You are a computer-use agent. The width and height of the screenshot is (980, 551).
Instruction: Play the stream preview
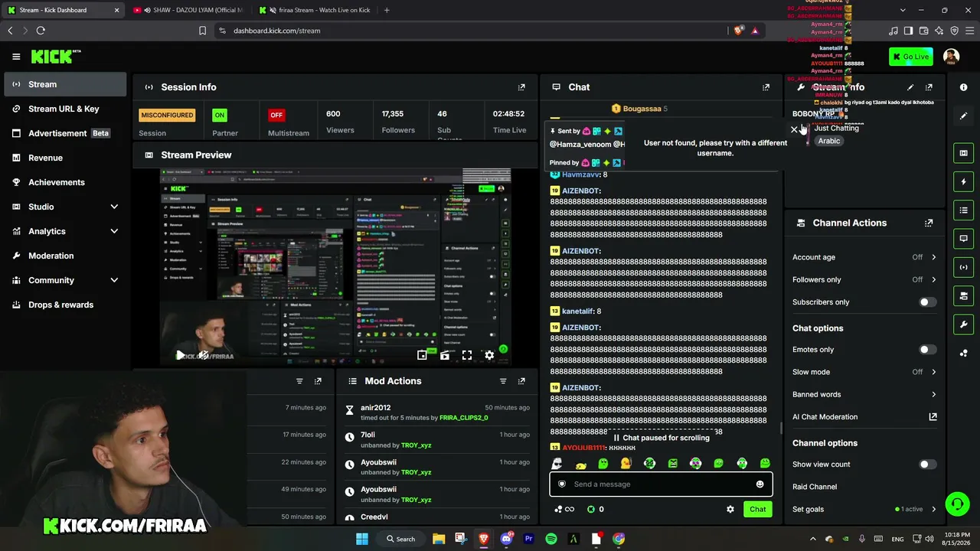click(x=180, y=355)
